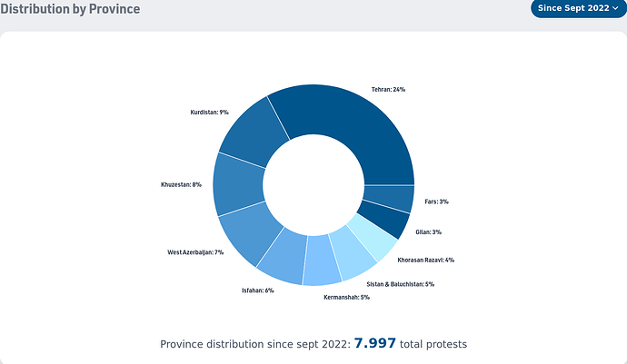627x364 pixels.
Task: Click the Tehran: 24% label
Action: click(x=388, y=90)
